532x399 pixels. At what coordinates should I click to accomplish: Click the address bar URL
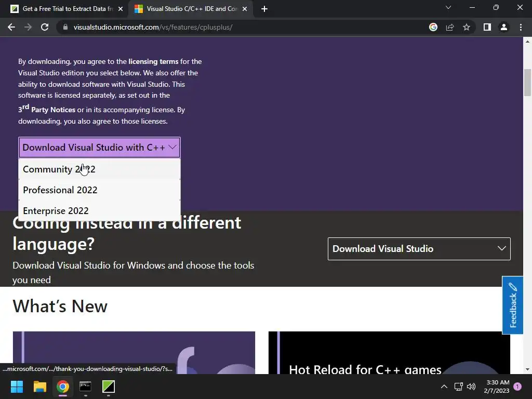click(153, 27)
